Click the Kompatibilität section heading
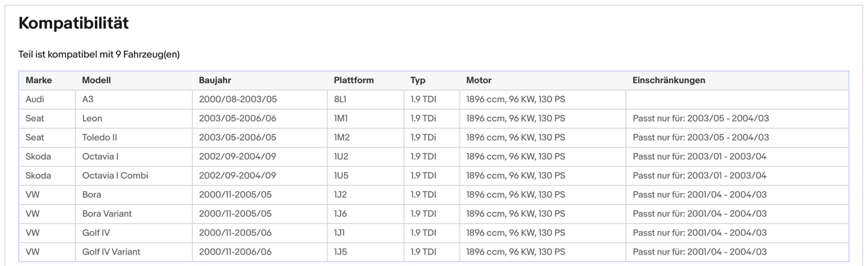Screen dimensions: 868x266 (x=73, y=23)
